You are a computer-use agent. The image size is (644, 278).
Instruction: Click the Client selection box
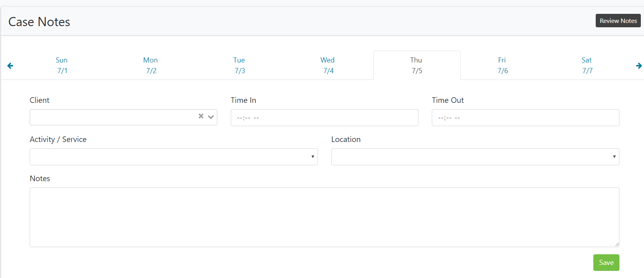click(x=113, y=117)
